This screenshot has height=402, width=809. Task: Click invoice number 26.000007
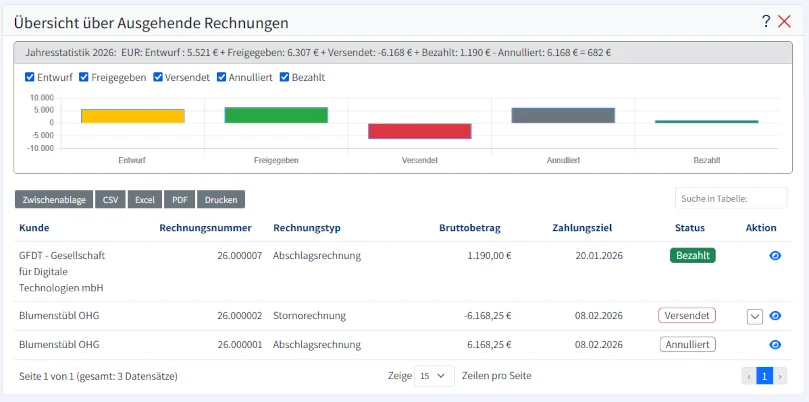click(239, 255)
